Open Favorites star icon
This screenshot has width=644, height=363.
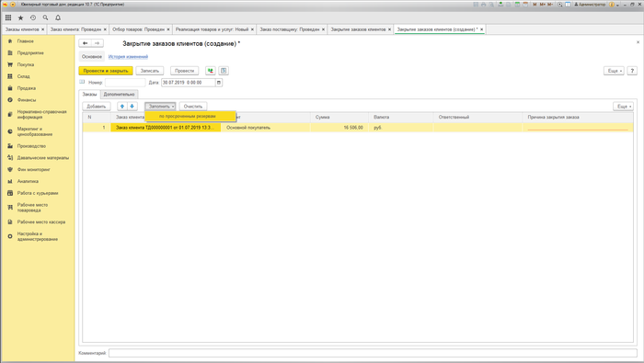coord(20,17)
